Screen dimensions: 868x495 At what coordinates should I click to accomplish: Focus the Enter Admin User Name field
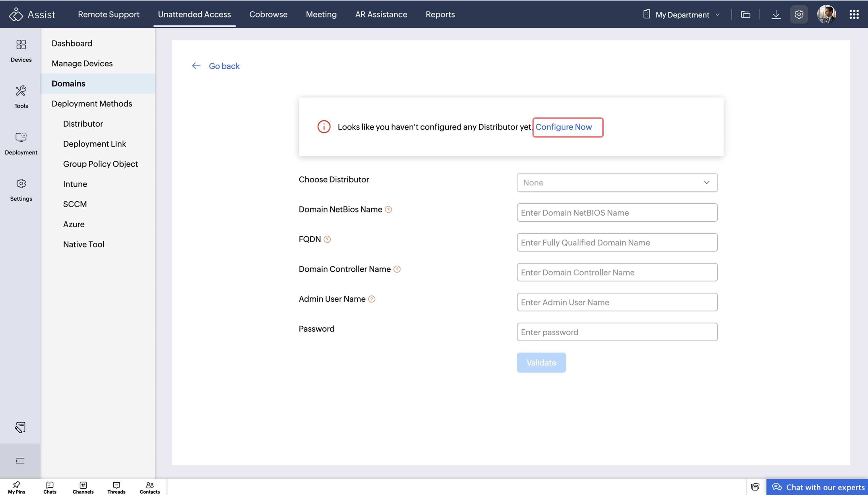pos(617,302)
